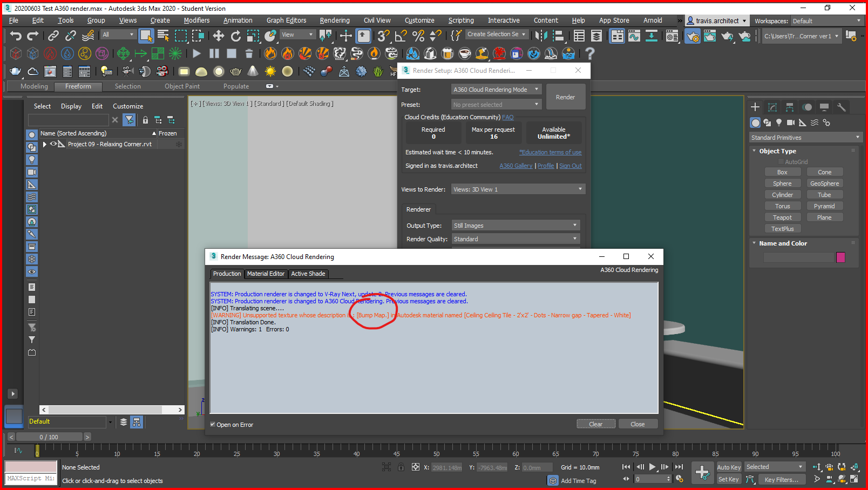Image resolution: width=868 pixels, height=490 pixels.
Task: Switch to the Active Shade tab
Action: 308,274
